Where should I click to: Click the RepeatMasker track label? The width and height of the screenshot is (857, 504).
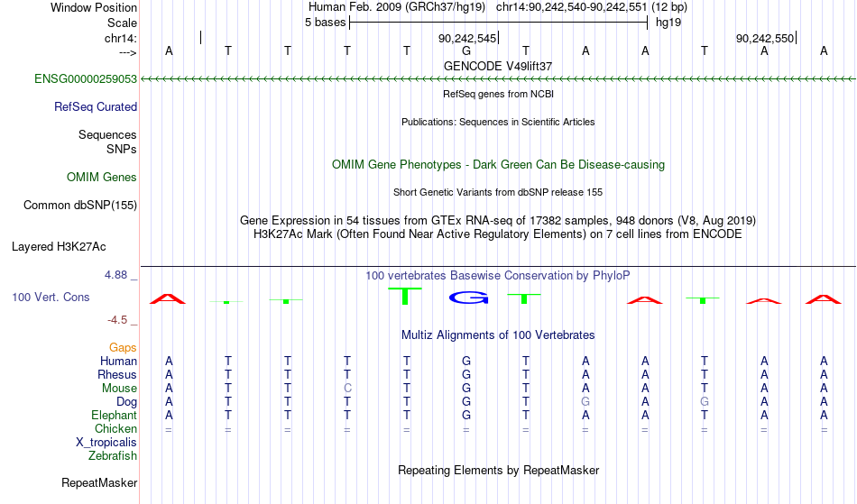coord(99,482)
